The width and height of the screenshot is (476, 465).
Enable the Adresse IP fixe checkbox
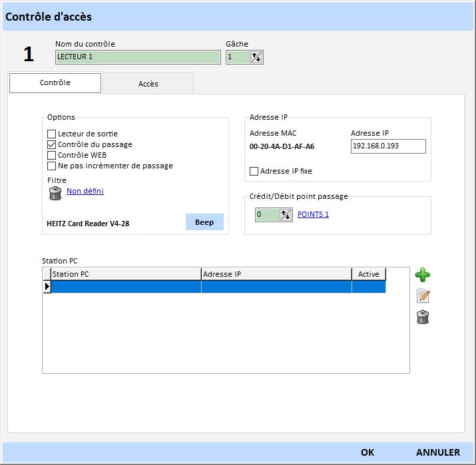[254, 171]
